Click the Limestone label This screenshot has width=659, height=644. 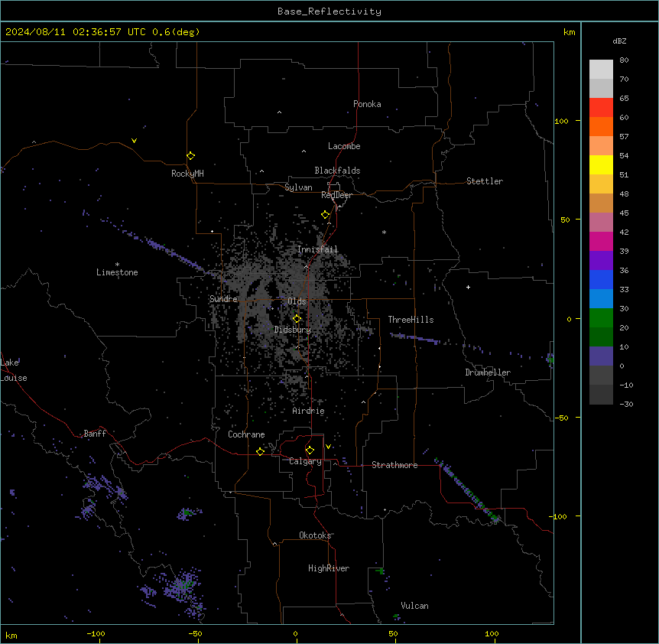click(x=117, y=272)
